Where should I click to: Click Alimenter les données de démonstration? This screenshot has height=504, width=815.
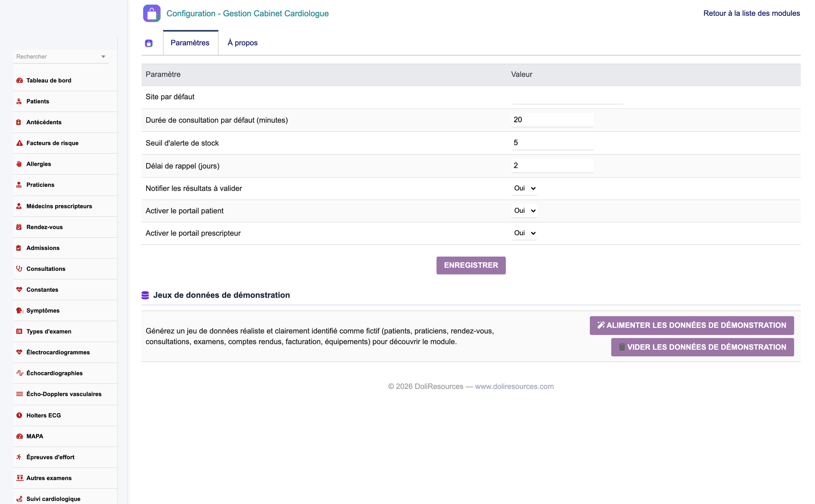[x=692, y=326]
